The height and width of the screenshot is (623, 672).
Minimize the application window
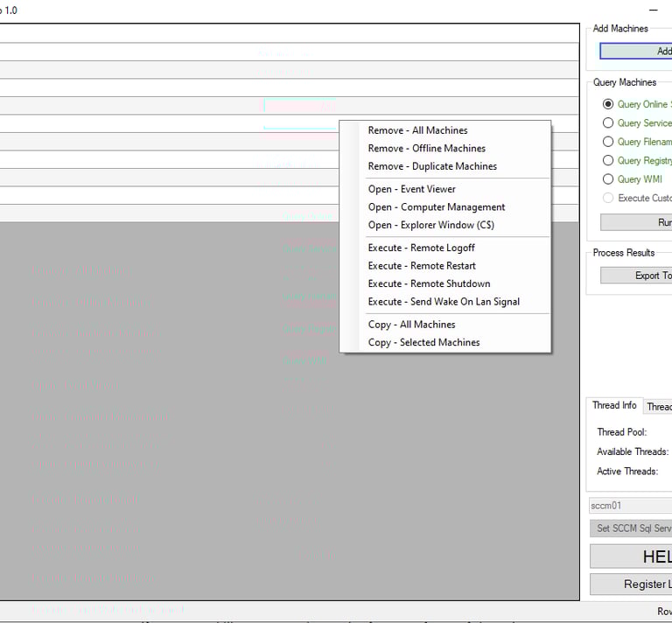(x=653, y=10)
